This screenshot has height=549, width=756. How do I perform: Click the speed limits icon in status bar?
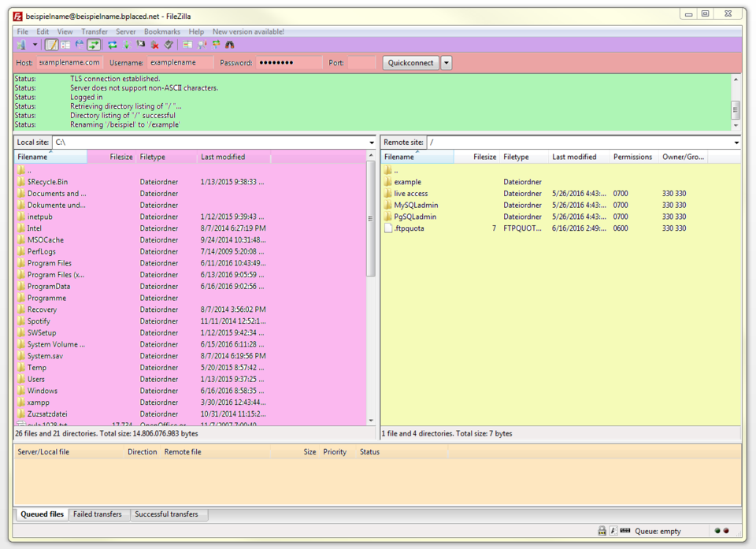(x=625, y=531)
